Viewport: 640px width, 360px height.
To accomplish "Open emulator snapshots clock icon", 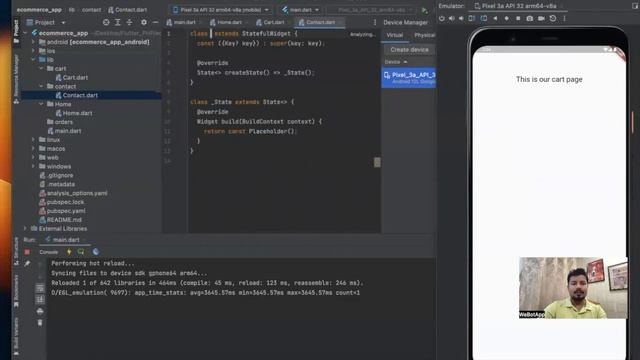I will 553,18.
